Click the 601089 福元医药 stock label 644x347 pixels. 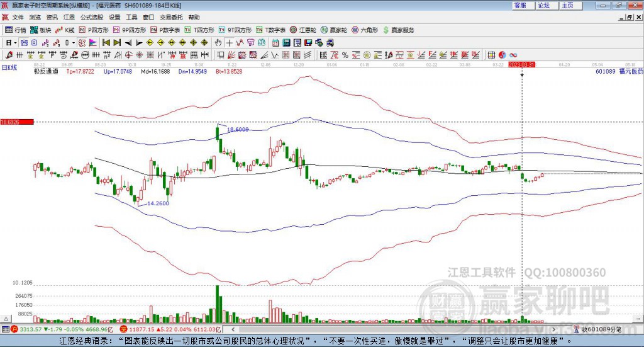pyautogui.click(x=619, y=71)
